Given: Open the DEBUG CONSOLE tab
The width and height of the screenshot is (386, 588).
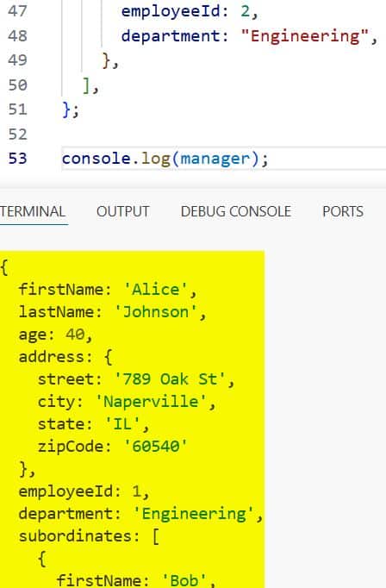Looking at the screenshot, I should click(x=236, y=212).
